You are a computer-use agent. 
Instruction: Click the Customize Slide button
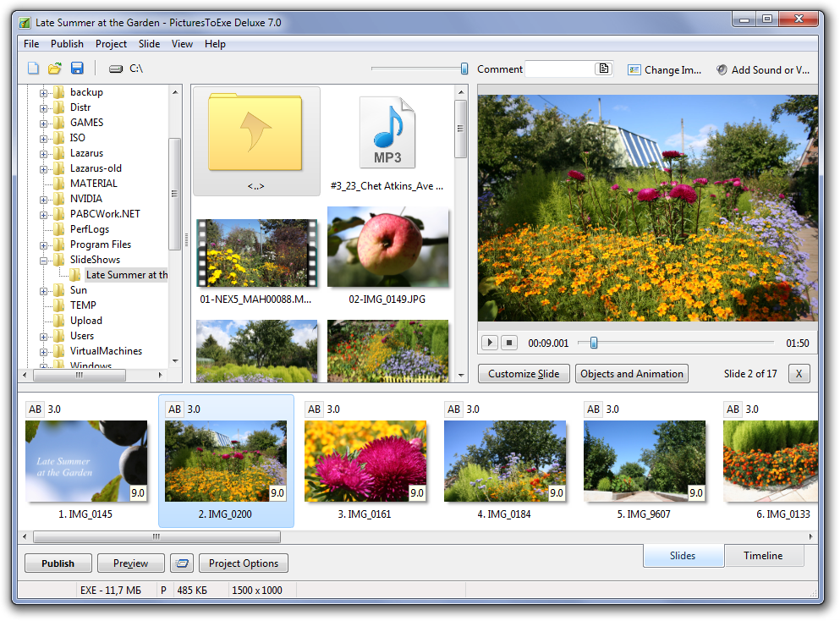(x=524, y=373)
